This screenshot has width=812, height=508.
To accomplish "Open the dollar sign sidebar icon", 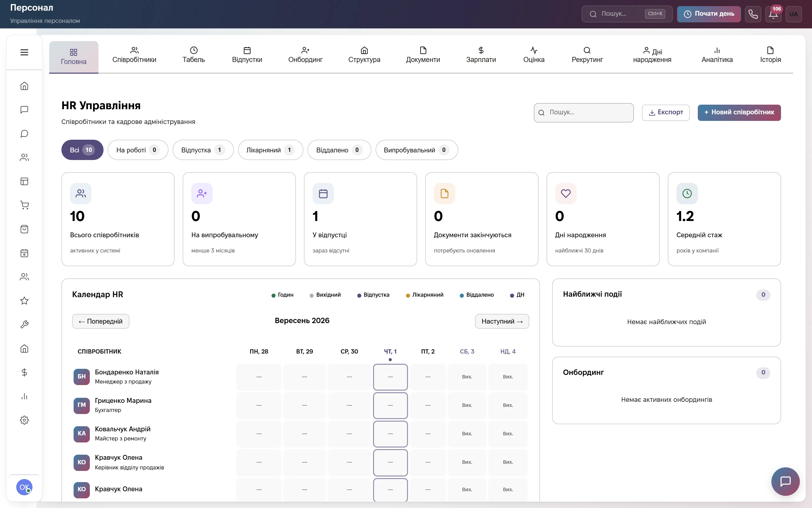I will click(x=24, y=372).
